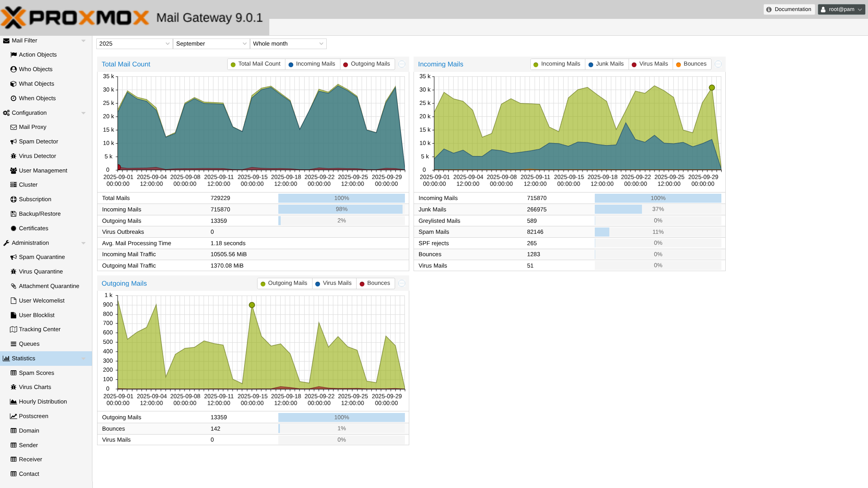Click the Backup/Restore floppy disk icon
Image resolution: width=868 pixels, height=488 pixels.
coord(13,214)
